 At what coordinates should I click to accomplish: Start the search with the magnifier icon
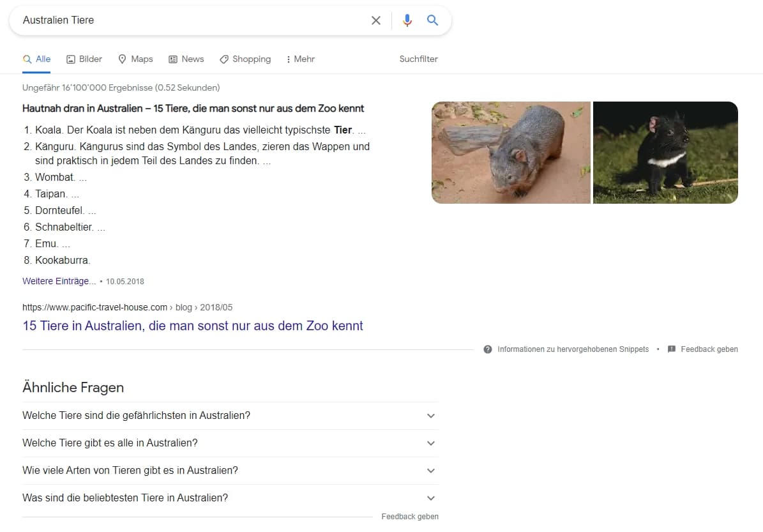coord(432,20)
